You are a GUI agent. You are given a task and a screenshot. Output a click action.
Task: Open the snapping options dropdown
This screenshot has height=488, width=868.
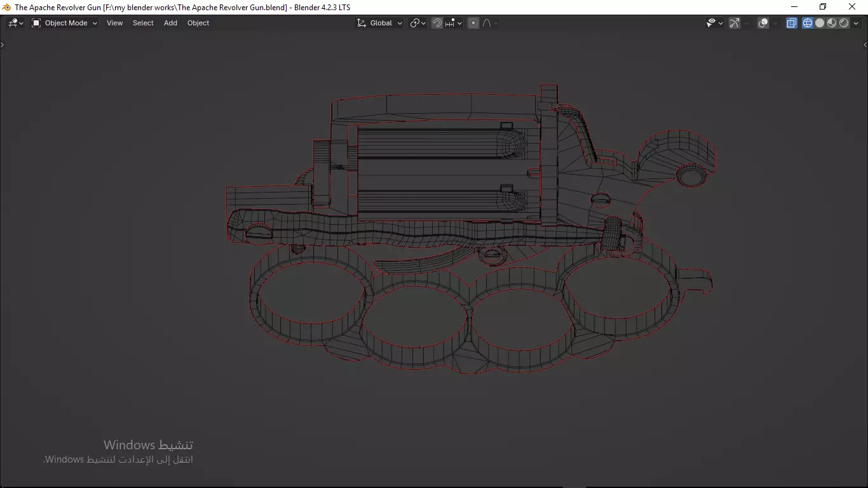tap(454, 23)
